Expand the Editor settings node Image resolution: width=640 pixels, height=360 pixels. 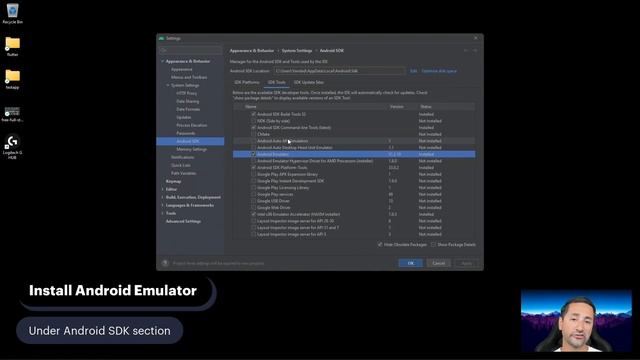click(162, 189)
